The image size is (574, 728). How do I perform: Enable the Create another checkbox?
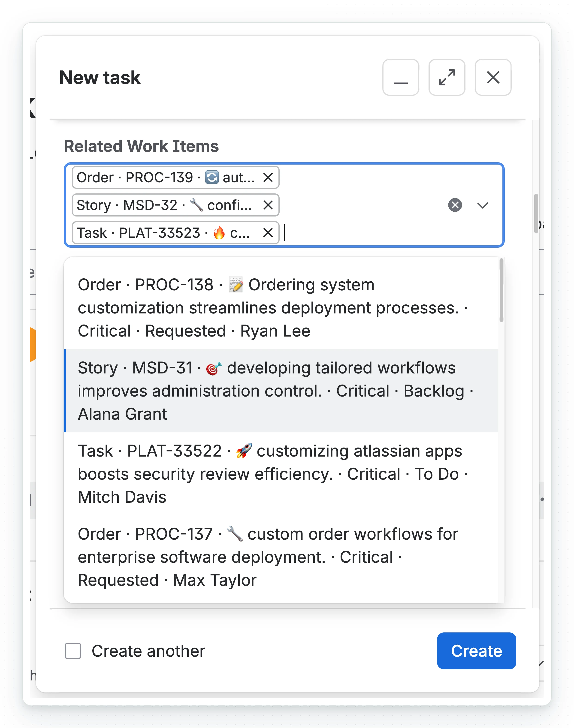pyautogui.click(x=73, y=651)
